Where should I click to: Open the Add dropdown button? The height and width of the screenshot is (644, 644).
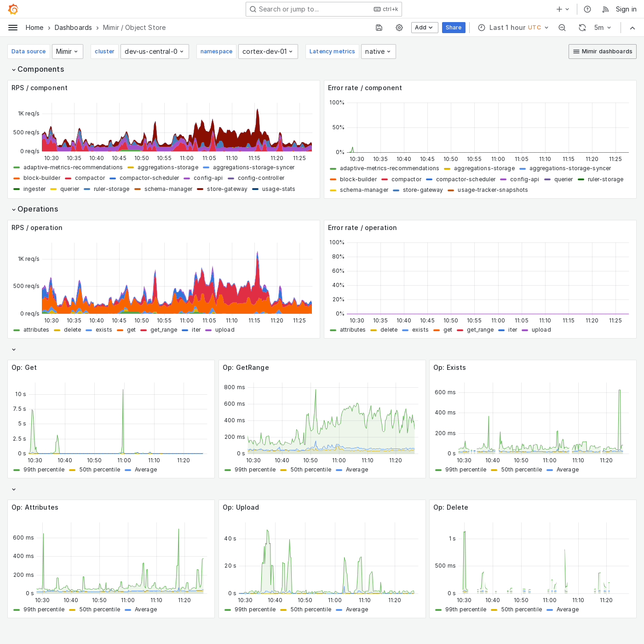[425, 28]
